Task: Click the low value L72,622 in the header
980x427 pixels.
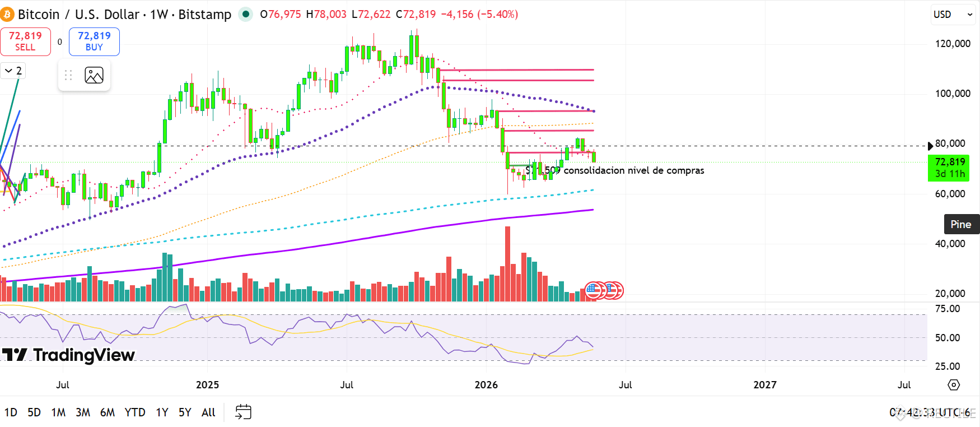Action: 371,15
